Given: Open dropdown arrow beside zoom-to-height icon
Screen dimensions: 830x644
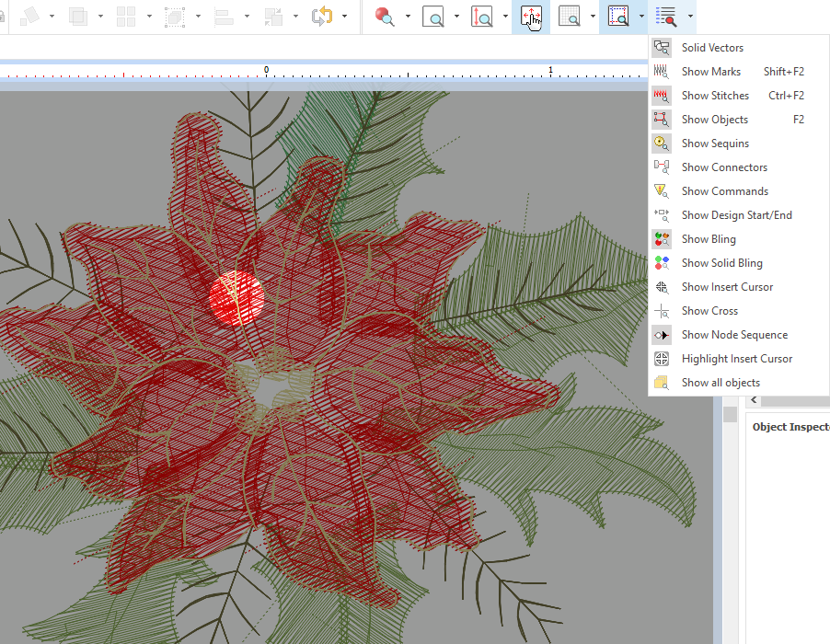Looking at the screenshot, I should pos(505,17).
